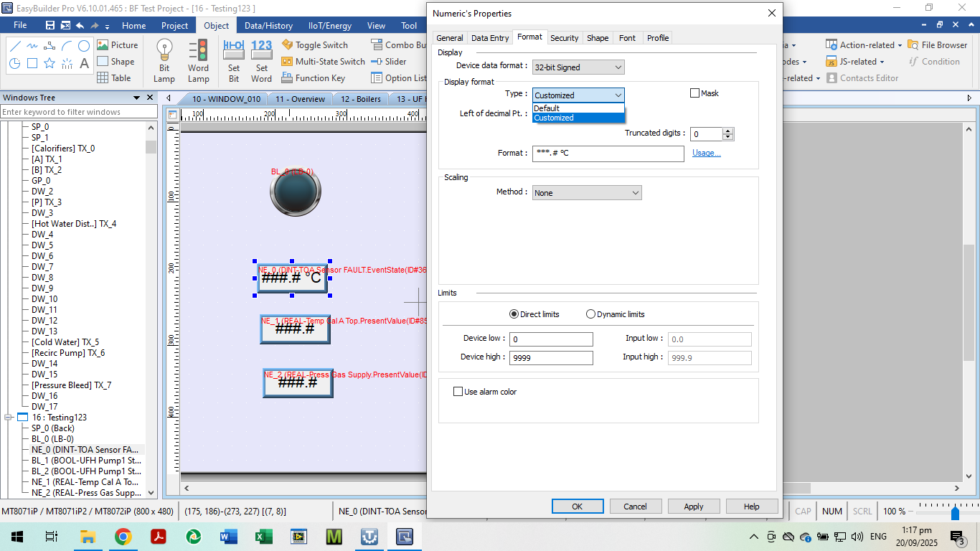Tick the Use alarm color checkbox

point(458,392)
